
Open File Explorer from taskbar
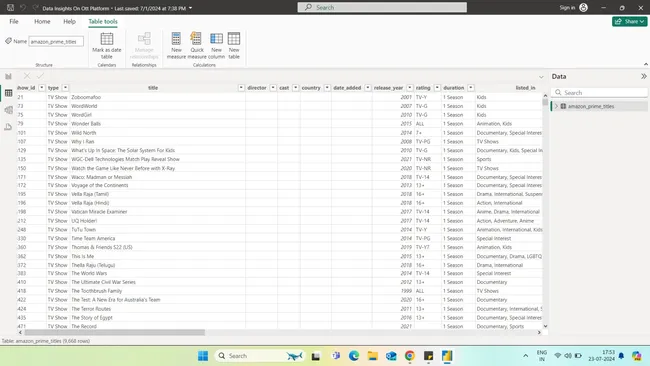[x=372, y=356]
